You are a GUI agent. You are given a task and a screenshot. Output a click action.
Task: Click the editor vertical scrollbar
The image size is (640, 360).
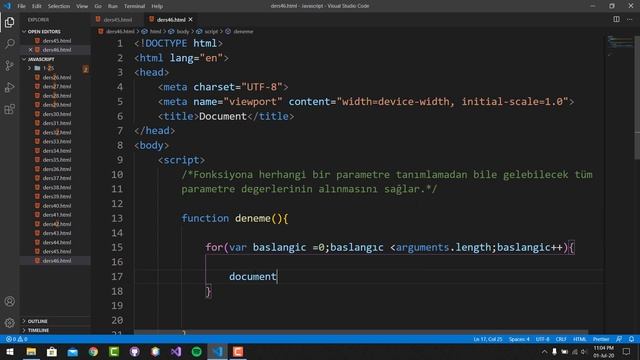pos(637,98)
